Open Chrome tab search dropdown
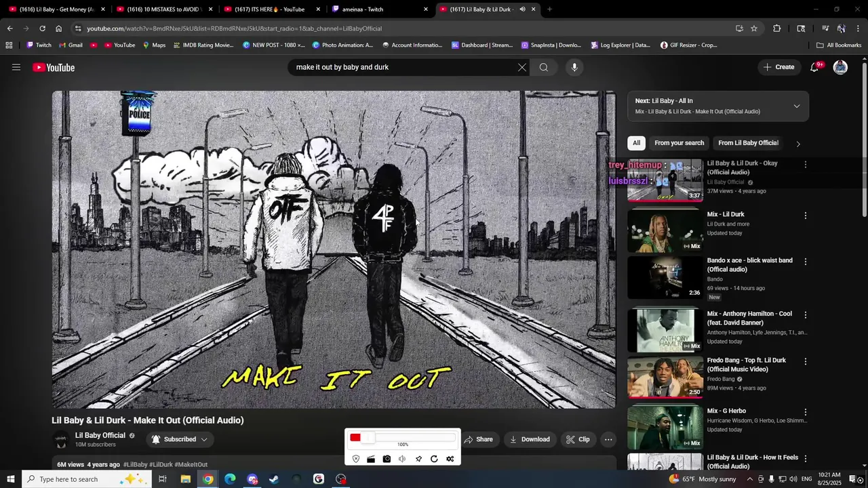The width and height of the screenshot is (868, 488). point(801,28)
